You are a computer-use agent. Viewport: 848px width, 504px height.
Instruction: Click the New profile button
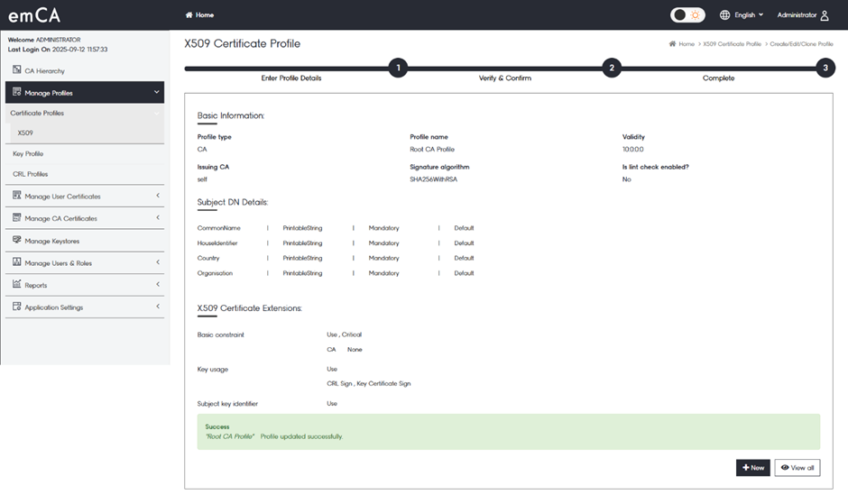753,468
